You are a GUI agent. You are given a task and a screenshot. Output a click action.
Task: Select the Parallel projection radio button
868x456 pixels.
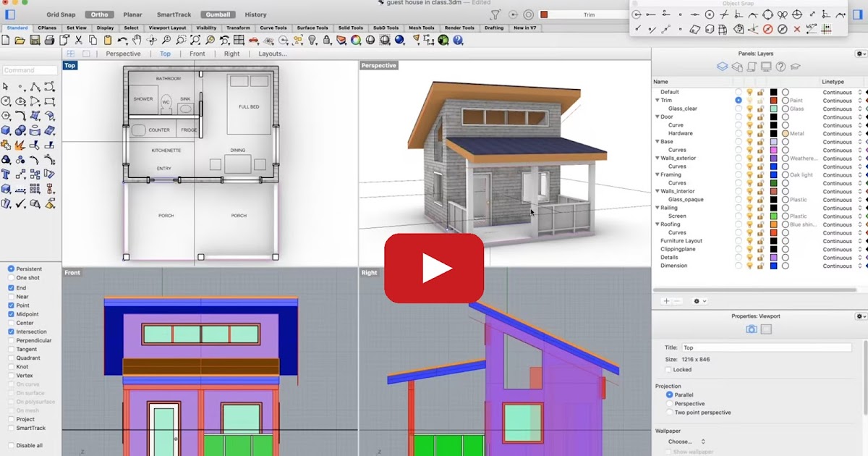click(669, 394)
